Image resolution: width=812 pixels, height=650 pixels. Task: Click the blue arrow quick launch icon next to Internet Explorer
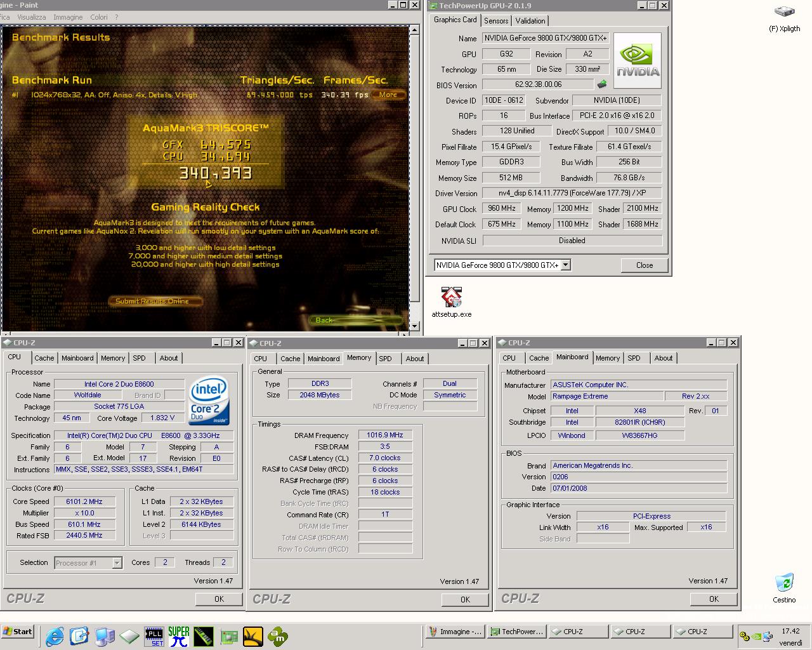coord(79,635)
